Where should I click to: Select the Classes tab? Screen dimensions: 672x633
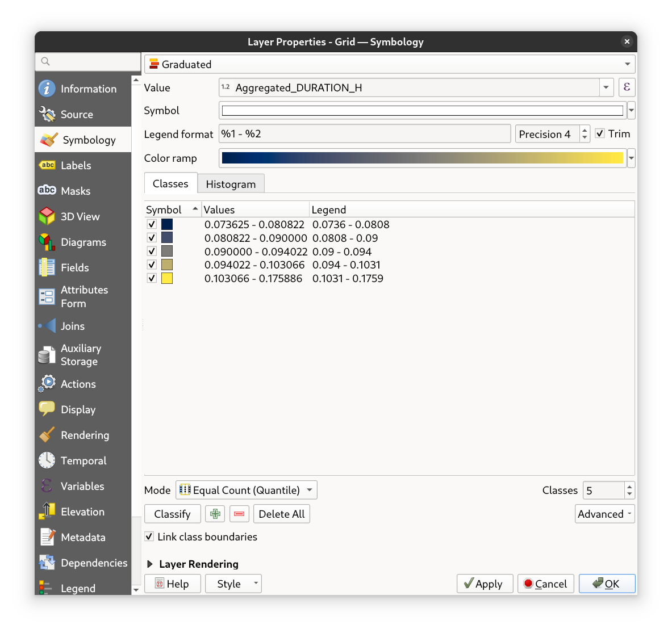tap(170, 184)
